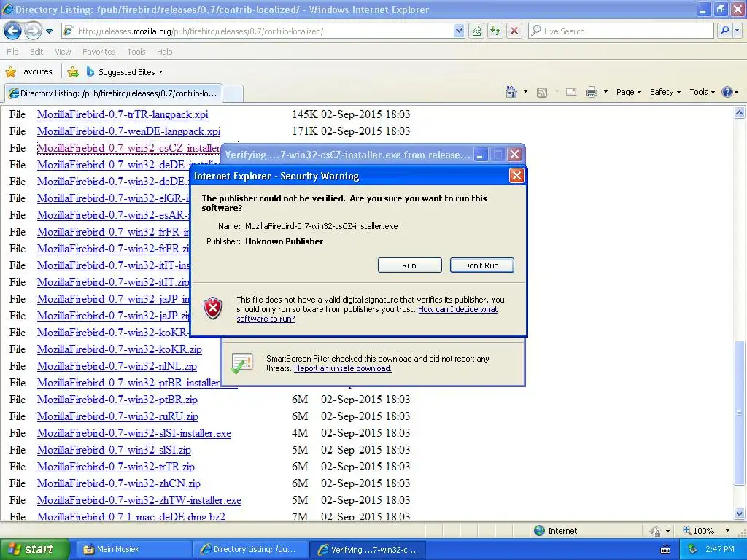Click the Refresh page icon

coord(495,31)
